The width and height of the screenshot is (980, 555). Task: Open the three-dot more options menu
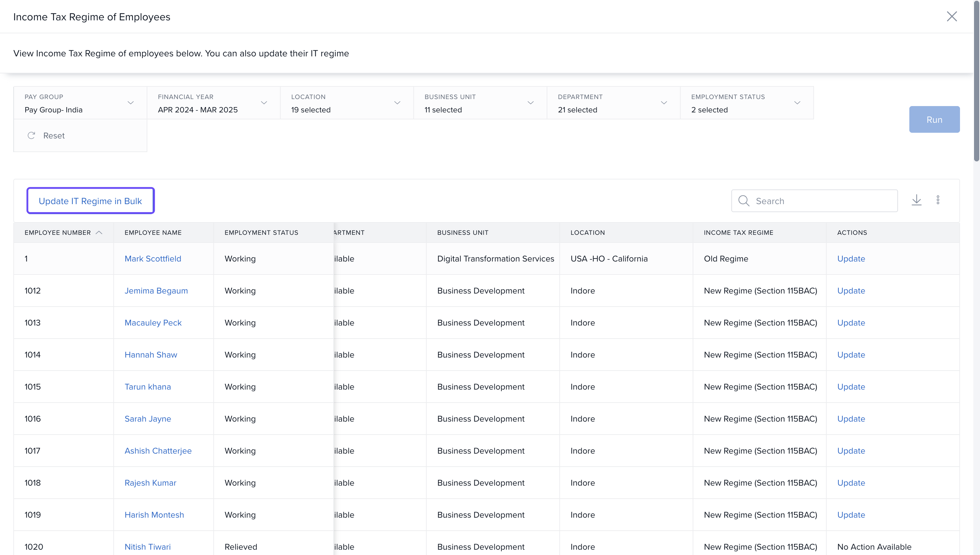pyautogui.click(x=938, y=200)
